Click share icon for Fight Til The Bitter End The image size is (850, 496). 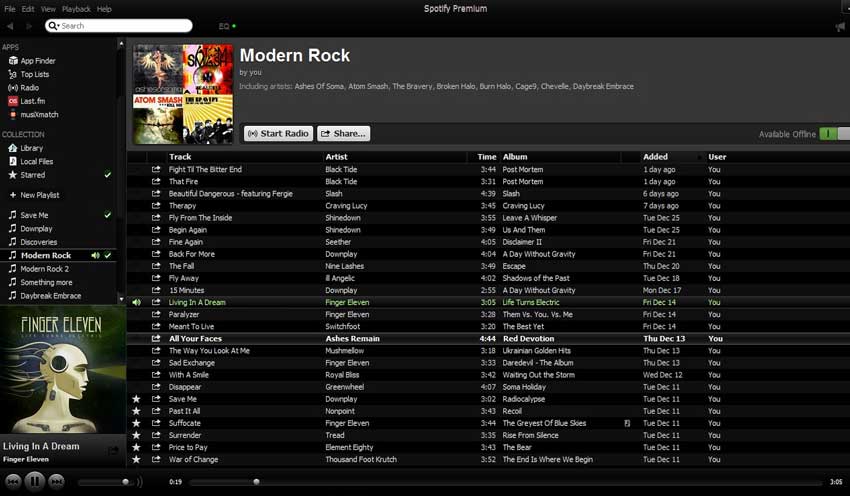(x=156, y=169)
